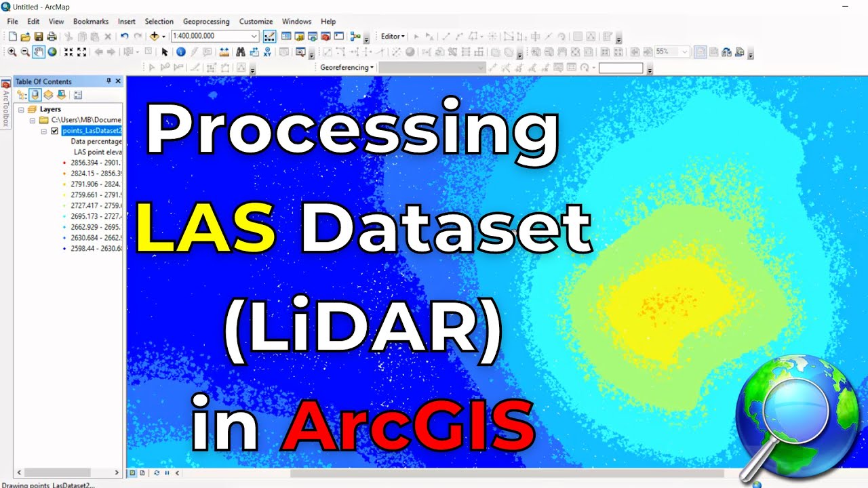Undo the last action
The image size is (868, 488).
pos(124,36)
